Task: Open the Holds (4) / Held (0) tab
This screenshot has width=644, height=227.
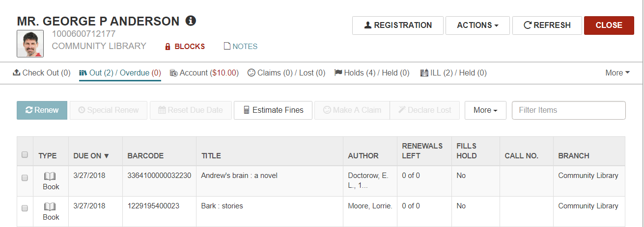Action: [x=372, y=73]
